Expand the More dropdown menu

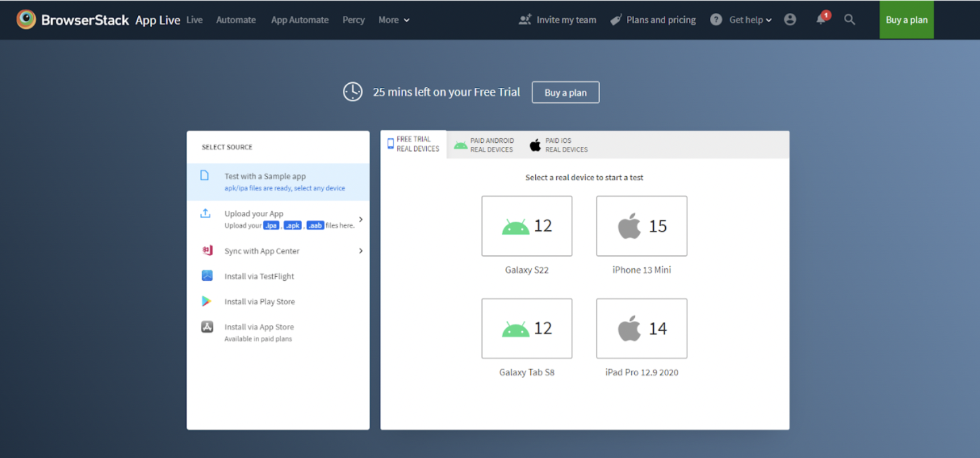pos(393,20)
